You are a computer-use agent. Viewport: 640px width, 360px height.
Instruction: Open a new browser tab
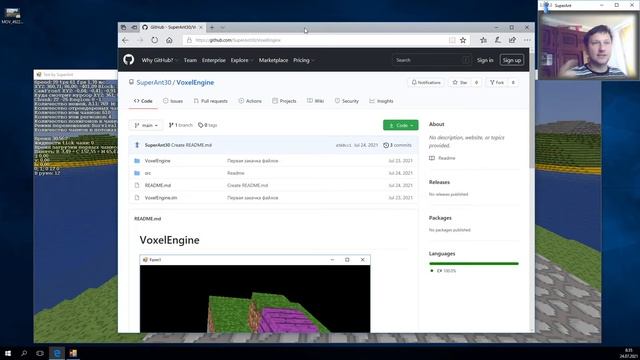[212, 27]
